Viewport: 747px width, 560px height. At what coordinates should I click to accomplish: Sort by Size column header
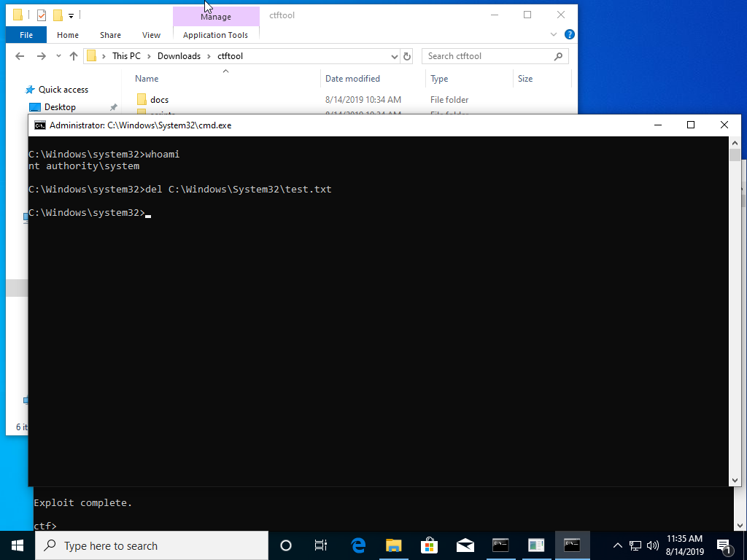click(x=525, y=79)
